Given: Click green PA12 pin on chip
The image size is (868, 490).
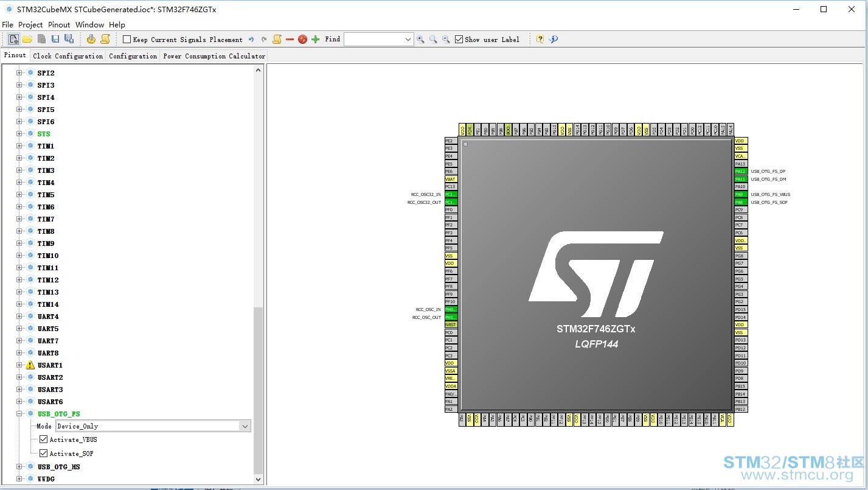Looking at the screenshot, I should click(x=740, y=172).
